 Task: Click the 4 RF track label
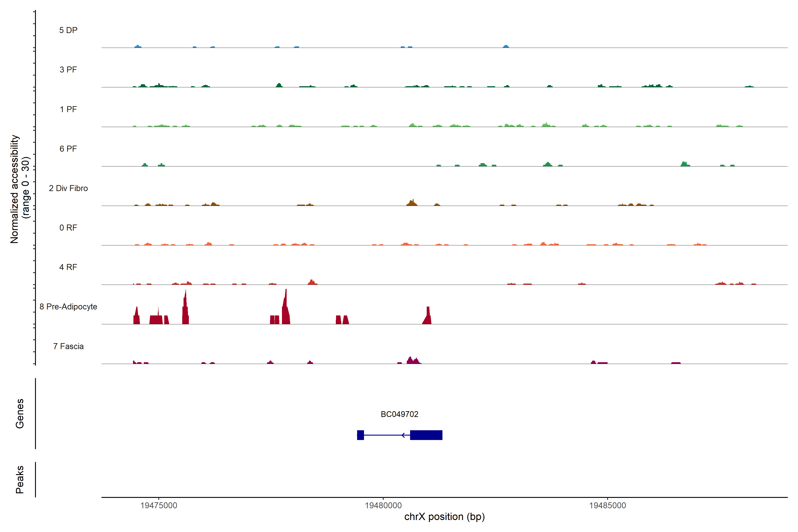tap(68, 267)
